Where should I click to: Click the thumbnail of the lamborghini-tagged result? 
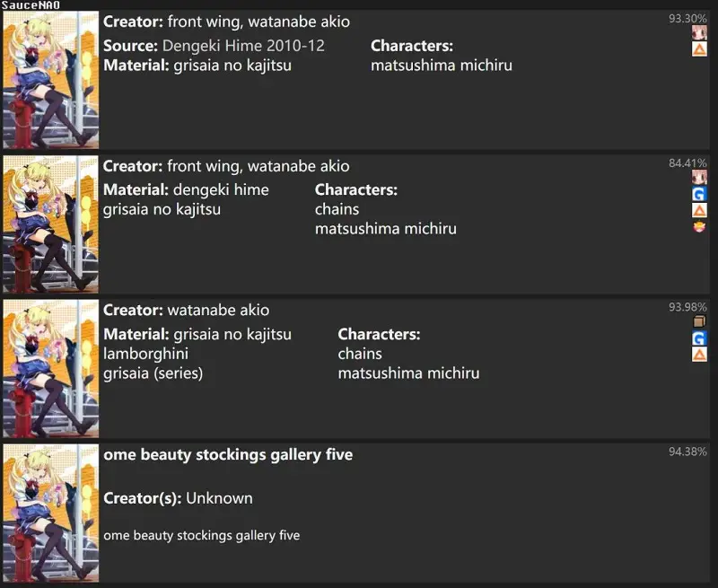tap(51, 369)
